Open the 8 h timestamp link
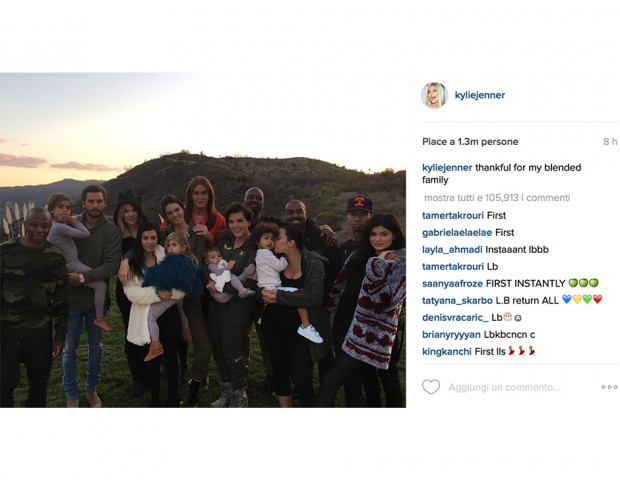 (610, 142)
